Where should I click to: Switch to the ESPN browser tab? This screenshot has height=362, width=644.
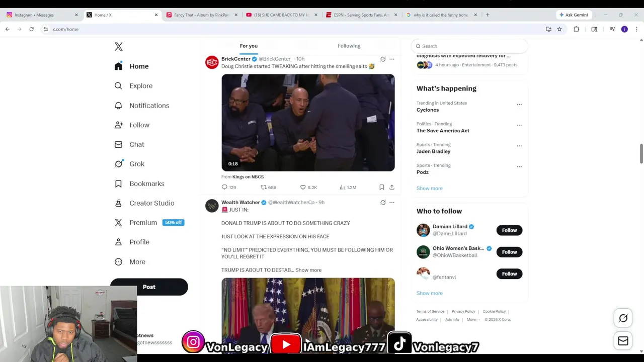[x=361, y=15]
